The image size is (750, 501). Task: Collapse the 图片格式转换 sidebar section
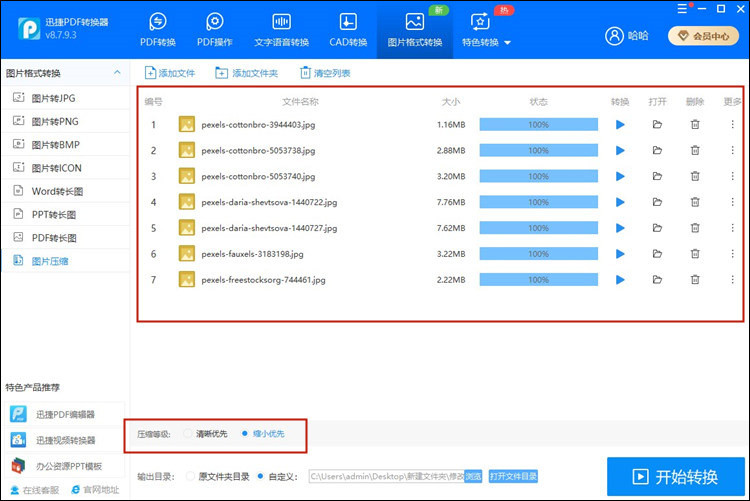click(x=118, y=73)
